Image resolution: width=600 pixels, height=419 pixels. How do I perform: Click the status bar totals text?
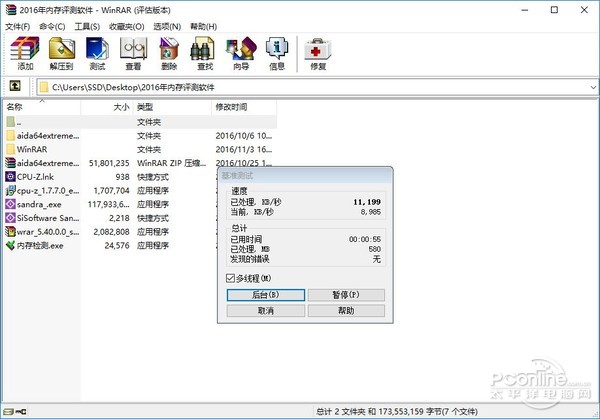[x=397, y=412]
